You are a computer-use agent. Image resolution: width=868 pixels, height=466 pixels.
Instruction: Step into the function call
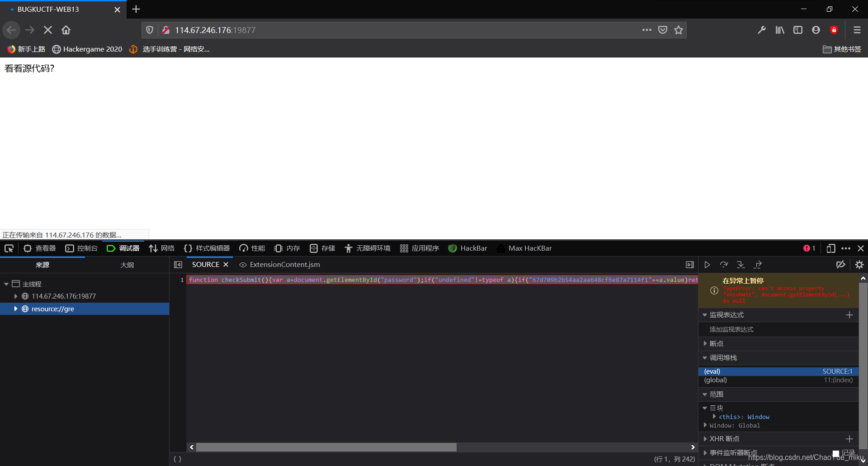[x=741, y=265]
